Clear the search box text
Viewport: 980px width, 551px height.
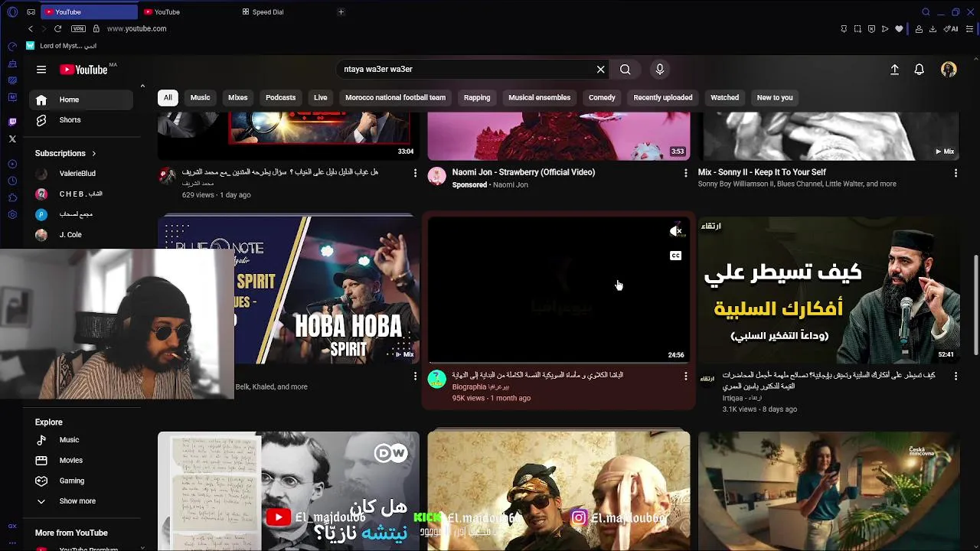(600, 70)
